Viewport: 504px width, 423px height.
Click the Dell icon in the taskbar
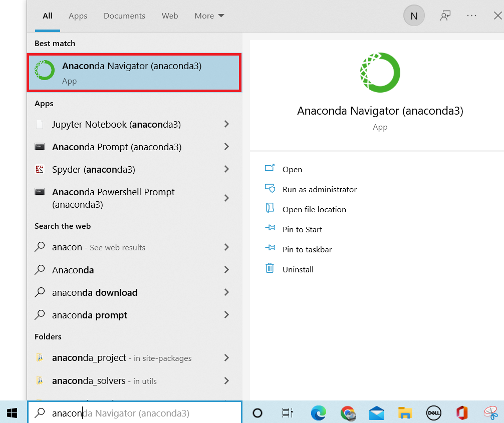(433, 412)
